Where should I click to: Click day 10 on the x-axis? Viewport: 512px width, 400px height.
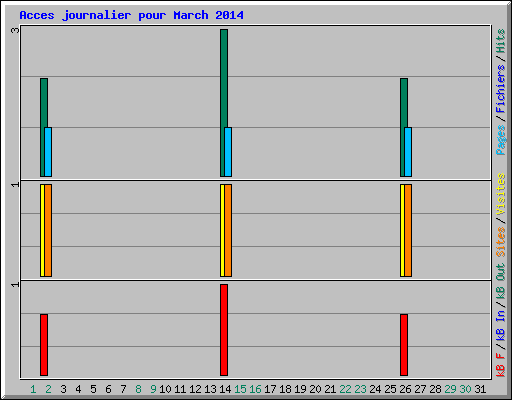pyautogui.click(x=165, y=389)
